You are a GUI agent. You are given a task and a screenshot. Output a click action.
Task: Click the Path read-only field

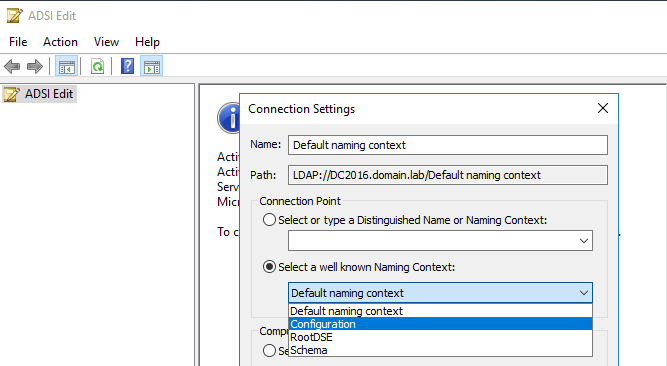(x=448, y=175)
